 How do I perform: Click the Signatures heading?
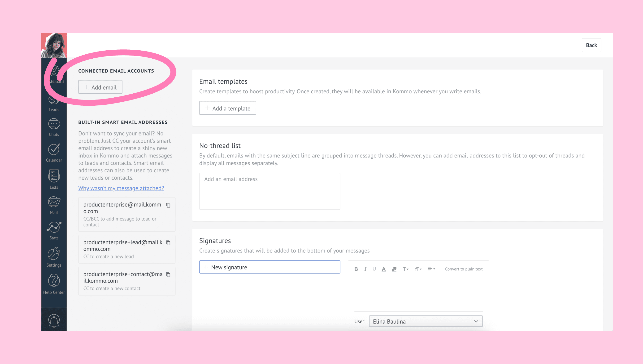tap(215, 241)
